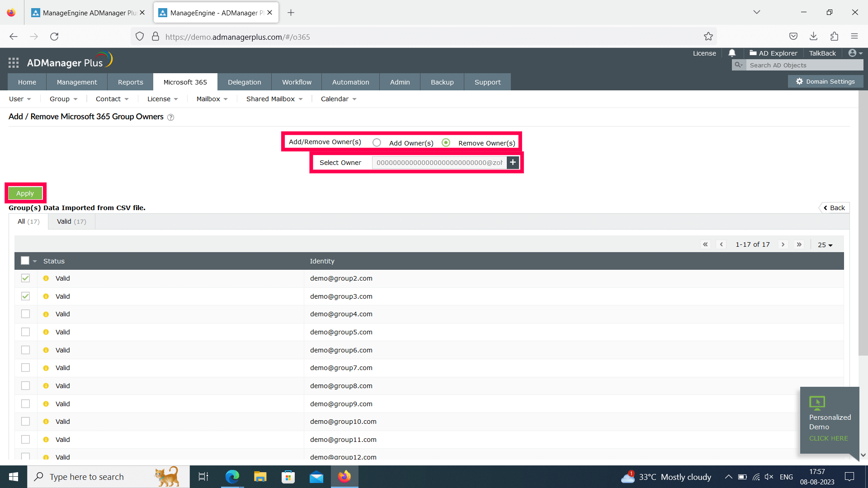This screenshot has height=488, width=868.
Task: Open the ADManager Plus apps grid icon
Action: 14,63
